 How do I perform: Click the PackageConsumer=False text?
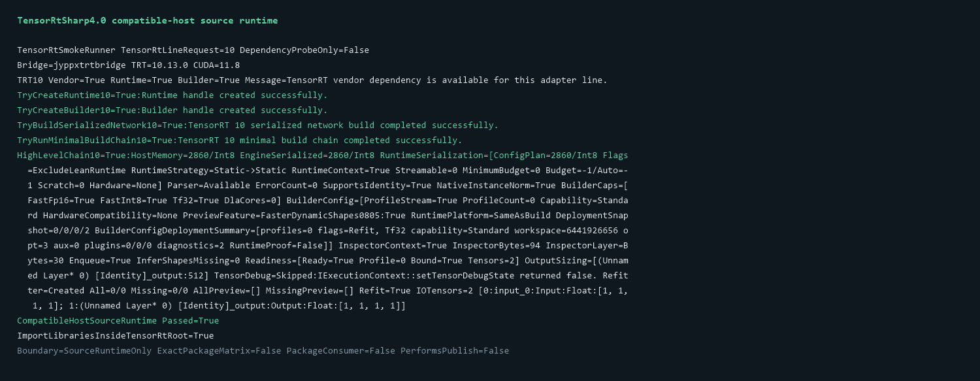click(341, 351)
